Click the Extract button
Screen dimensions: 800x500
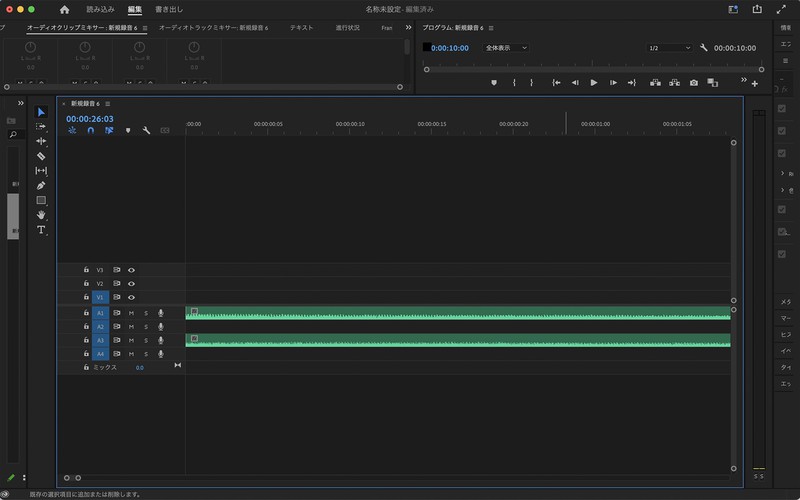click(674, 83)
